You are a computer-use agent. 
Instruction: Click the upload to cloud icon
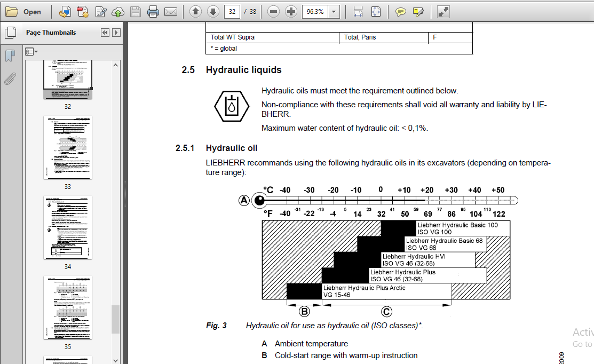(x=118, y=12)
